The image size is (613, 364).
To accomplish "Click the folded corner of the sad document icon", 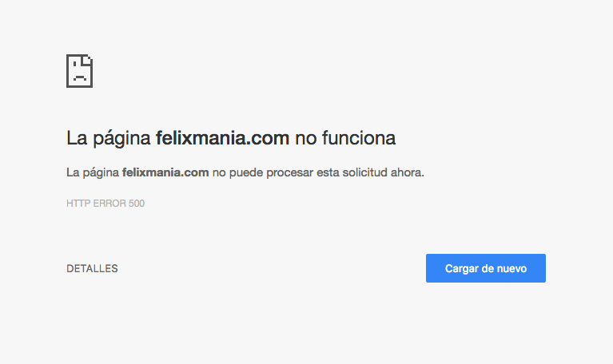I will click(88, 59).
